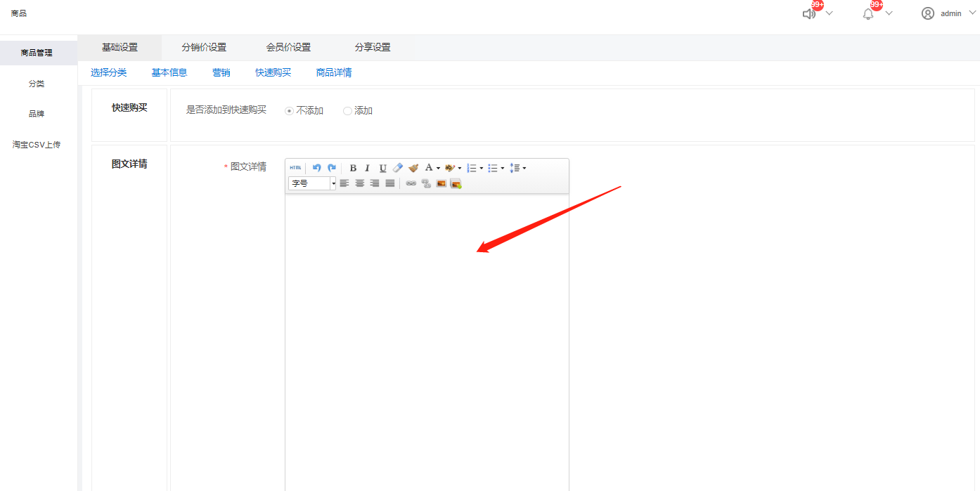The height and width of the screenshot is (491, 980).
Task: Align text to the right
Action: (x=375, y=183)
